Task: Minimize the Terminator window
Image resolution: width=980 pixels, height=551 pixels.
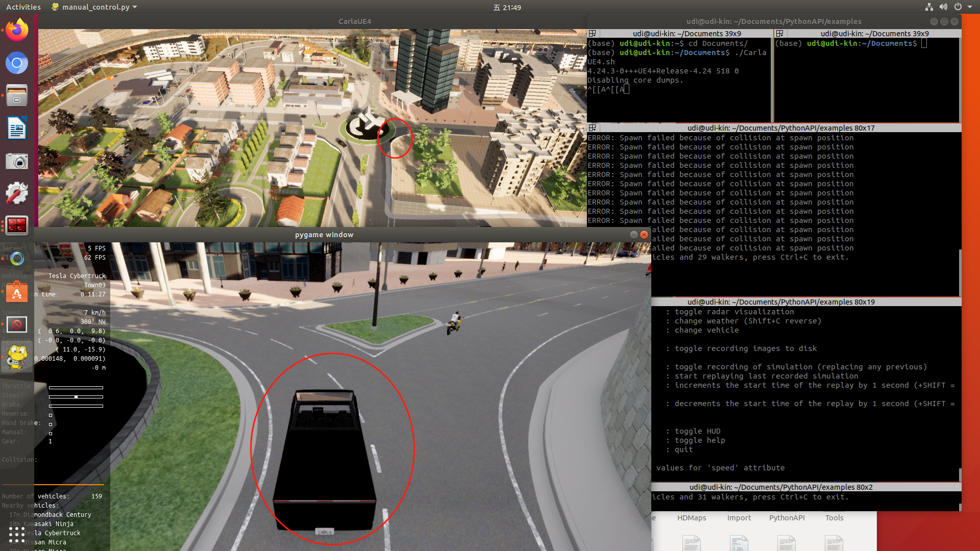Action: pos(934,21)
